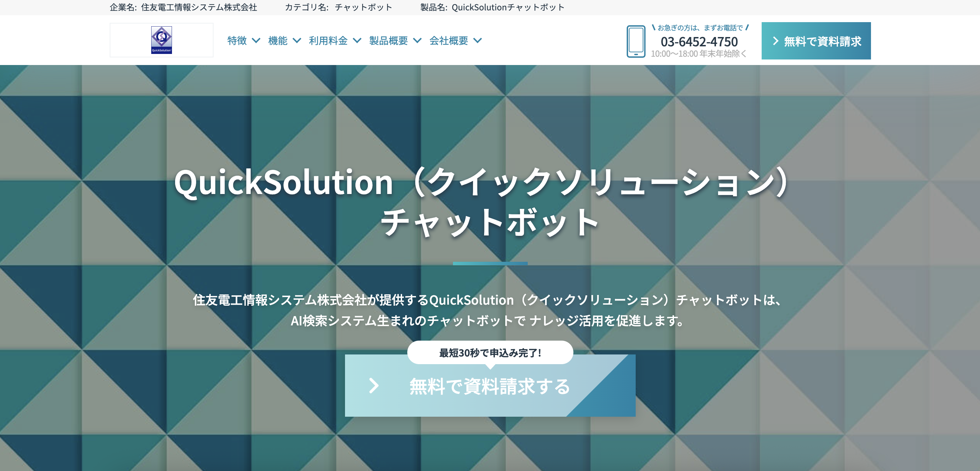Viewport: 980px width, 471px height.
Task: Click the 最短30秒で申込み完了! speech bubble
Action: [490, 352]
